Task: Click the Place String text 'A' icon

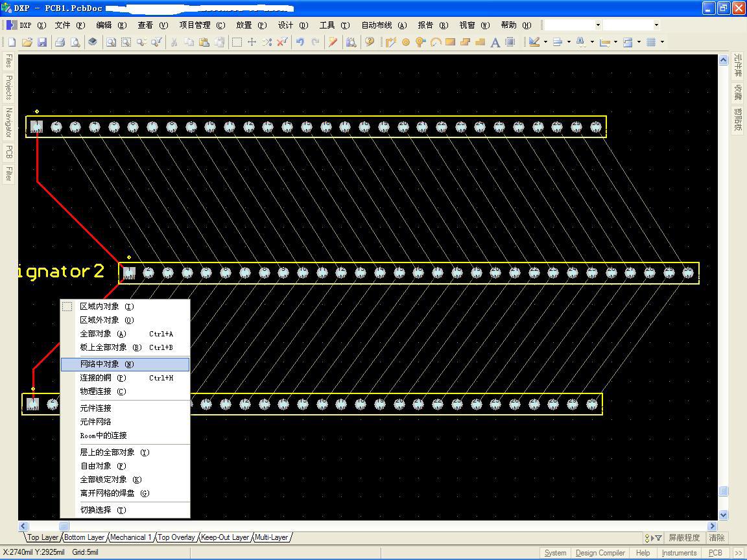Action: 495,42
